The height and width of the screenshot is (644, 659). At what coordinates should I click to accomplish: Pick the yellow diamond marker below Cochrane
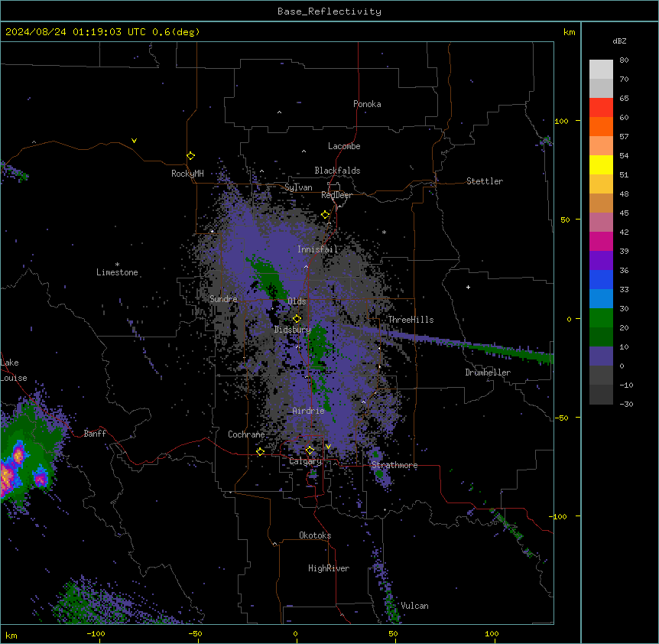[260, 452]
